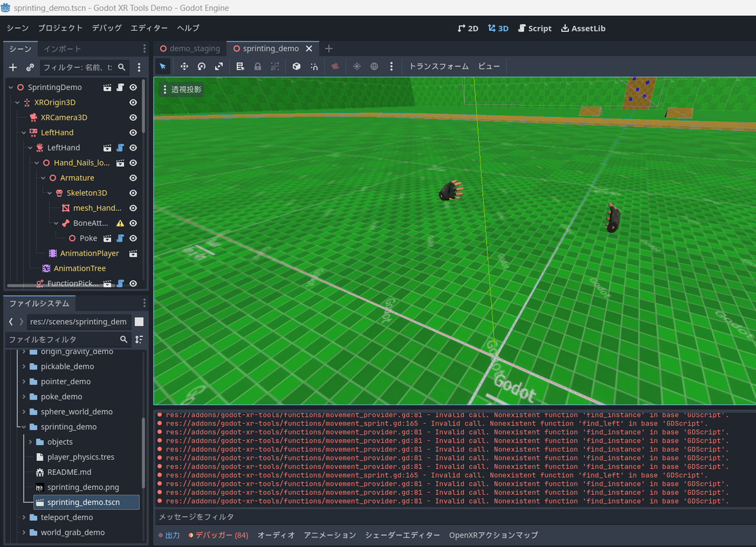Click the warning icon on BoneAtt node
This screenshot has height=547, width=756.
[x=120, y=223]
